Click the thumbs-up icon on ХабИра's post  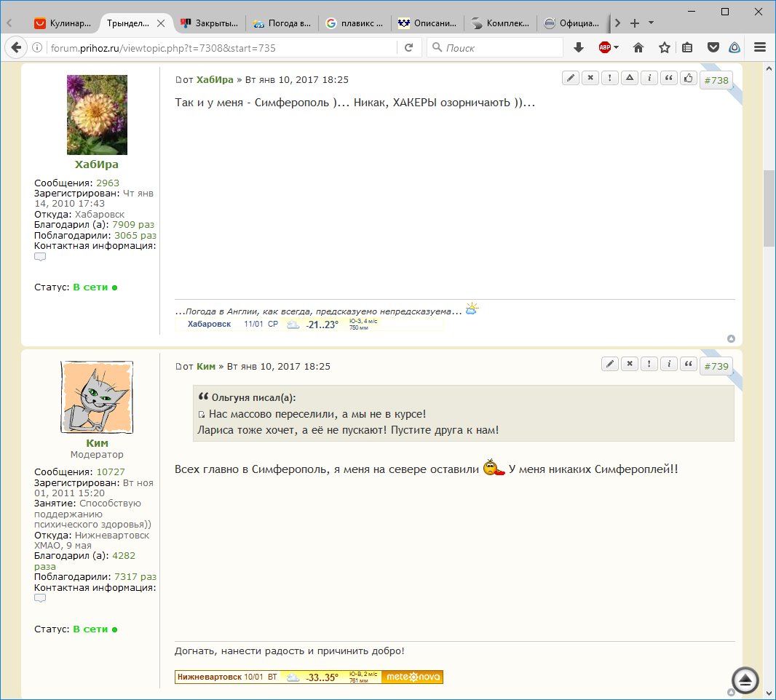pyautogui.click(x=688, y=79)
